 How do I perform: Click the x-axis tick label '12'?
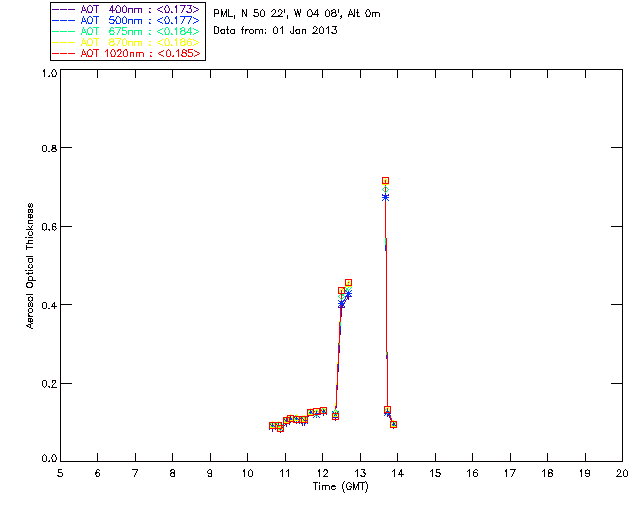(322, 473)
